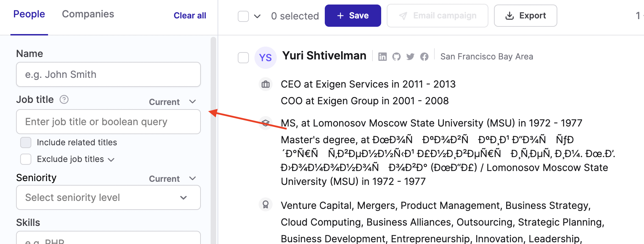The height and width of the screenshot is (244, 644).
Task: Click the Job title boolean query field
Action: [108, 122]
